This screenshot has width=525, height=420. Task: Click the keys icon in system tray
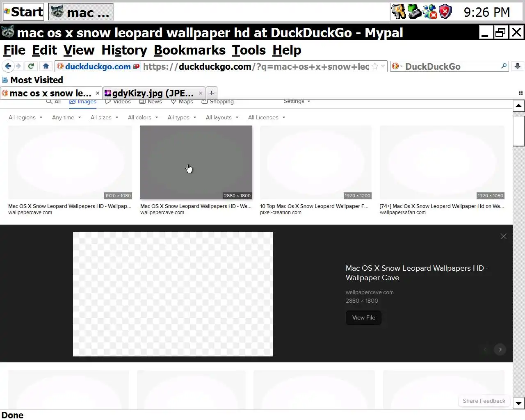point(398,12)
